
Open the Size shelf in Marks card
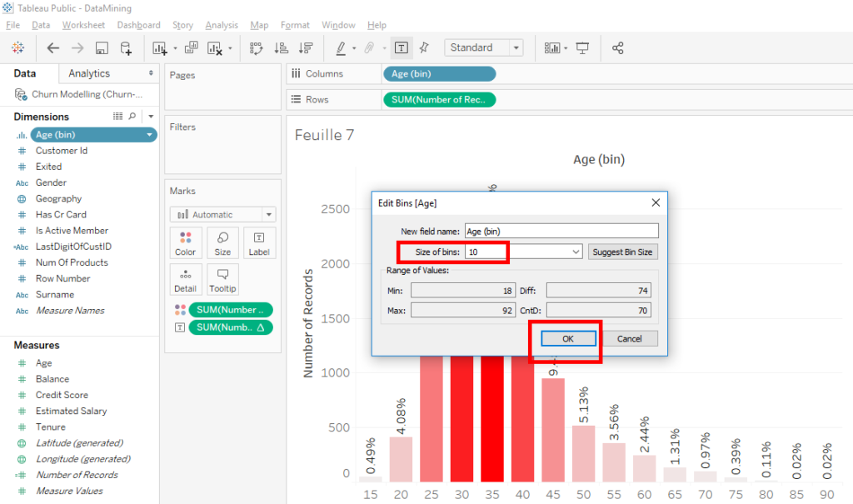pos(222,242)
